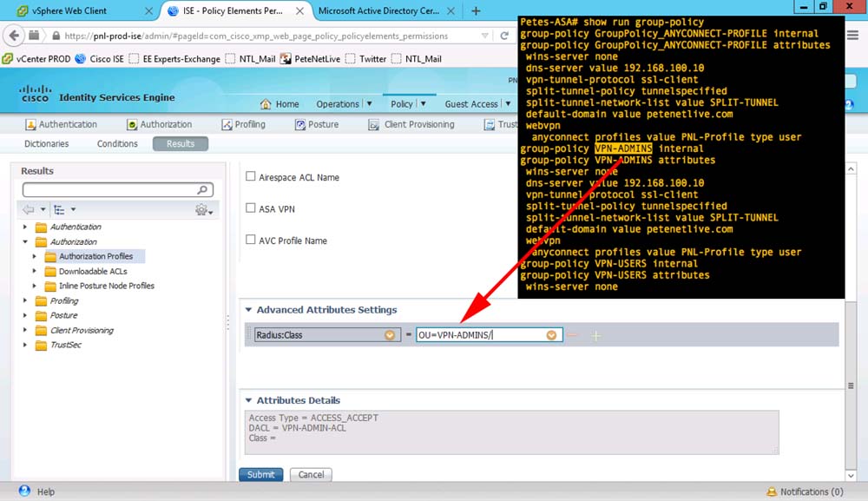Open the back arrow history dropdown
This screenshot has height=501, width=868.
click(x=43, y=210)
